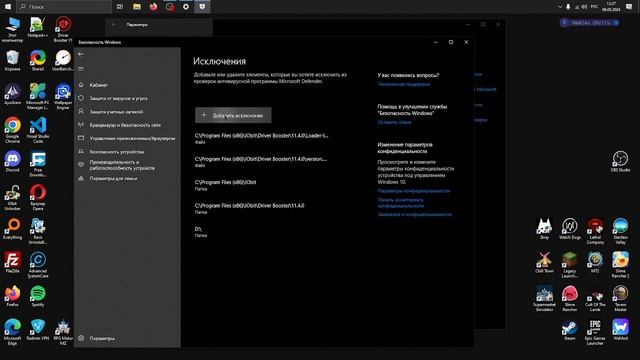Click the Add an exclusion button
The image size is (640, 360).
point(233,116)
